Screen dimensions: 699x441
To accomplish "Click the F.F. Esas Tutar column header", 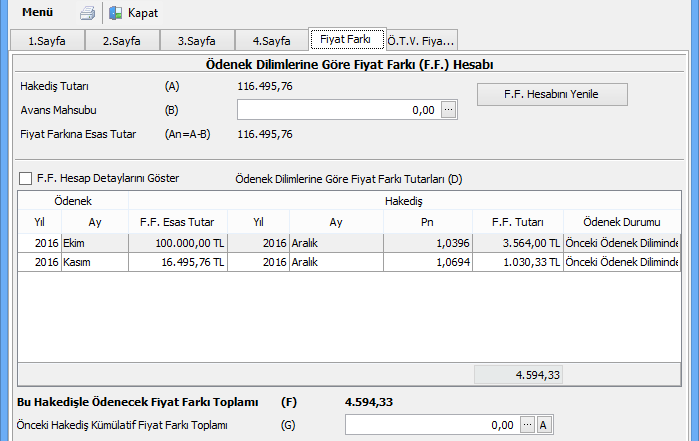I will pyautogui.click(x=177, y=222).
